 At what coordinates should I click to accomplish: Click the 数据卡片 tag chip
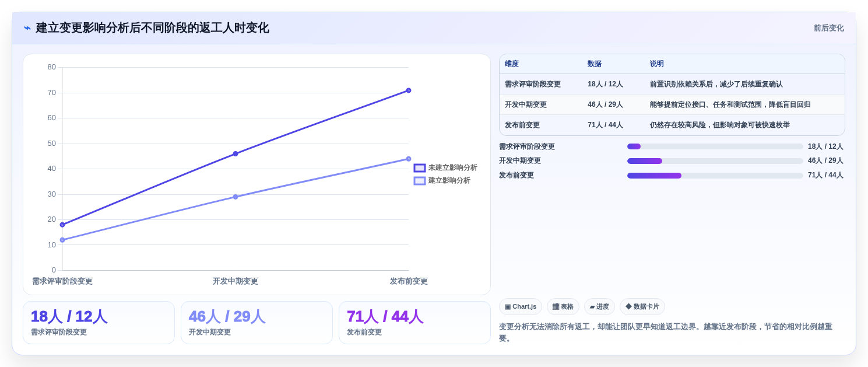pyautogui.click(x=642, y=307)
